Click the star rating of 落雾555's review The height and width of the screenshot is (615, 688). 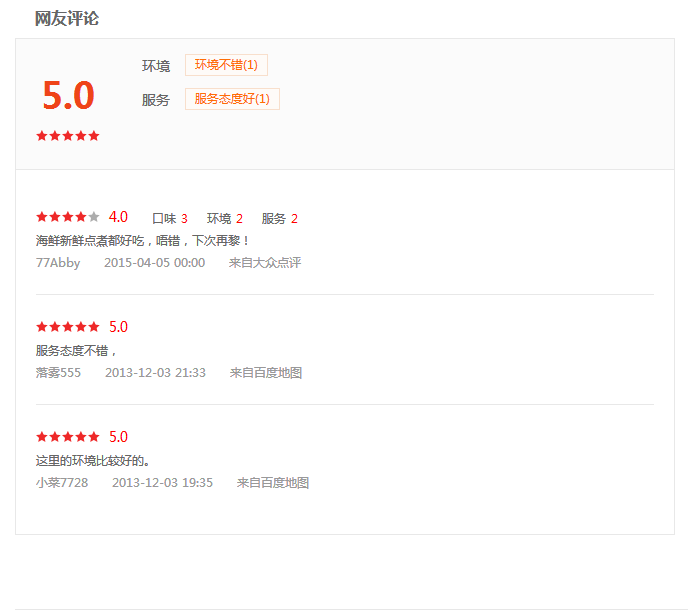pyautogui.click(x=68, y=327)
